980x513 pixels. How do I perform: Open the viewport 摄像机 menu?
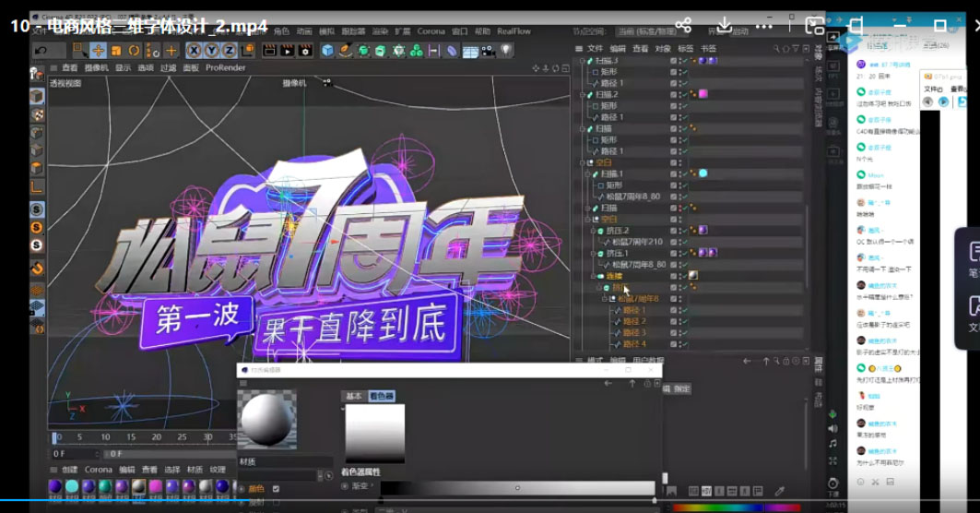[96, 67]
